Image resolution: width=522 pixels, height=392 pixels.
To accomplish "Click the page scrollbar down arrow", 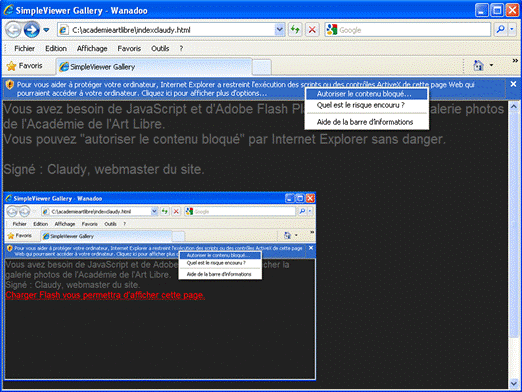I will pyautogui.click(x=514, y=383).
